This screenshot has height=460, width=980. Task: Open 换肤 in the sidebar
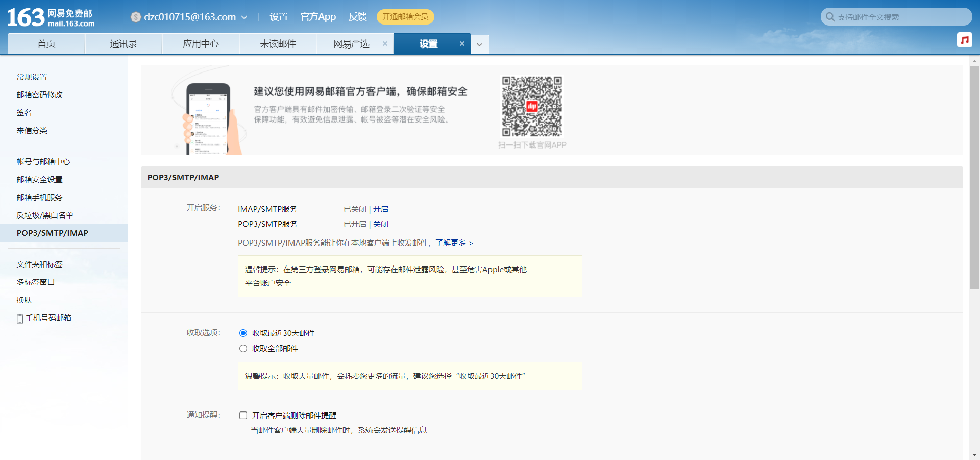point(24,300)
